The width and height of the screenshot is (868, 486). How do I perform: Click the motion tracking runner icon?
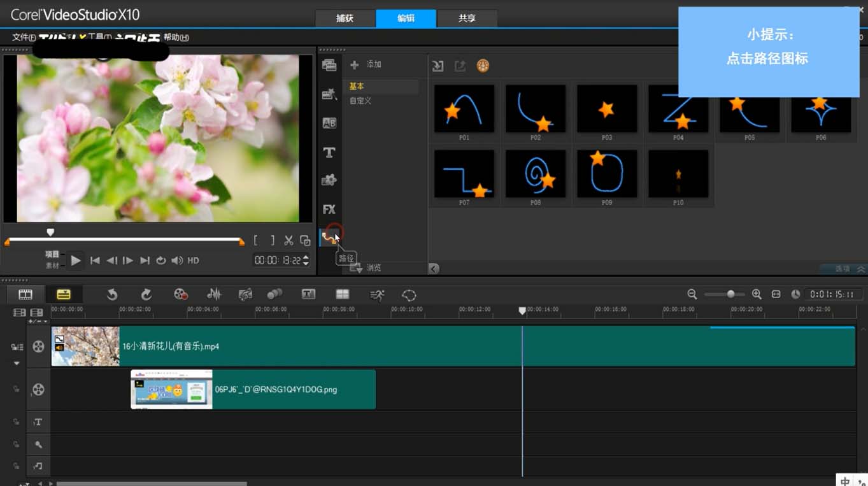pos(377,294)
